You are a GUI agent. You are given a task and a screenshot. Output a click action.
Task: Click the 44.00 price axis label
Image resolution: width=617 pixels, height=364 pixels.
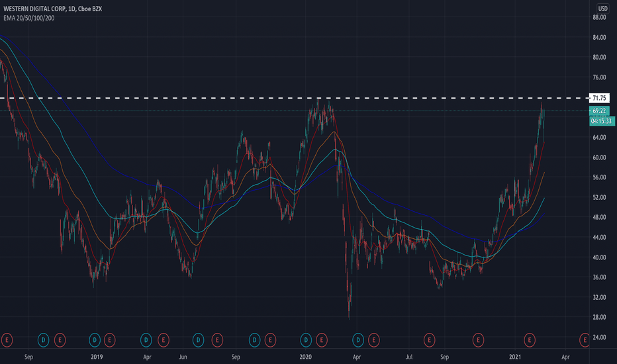pos(599,238)
